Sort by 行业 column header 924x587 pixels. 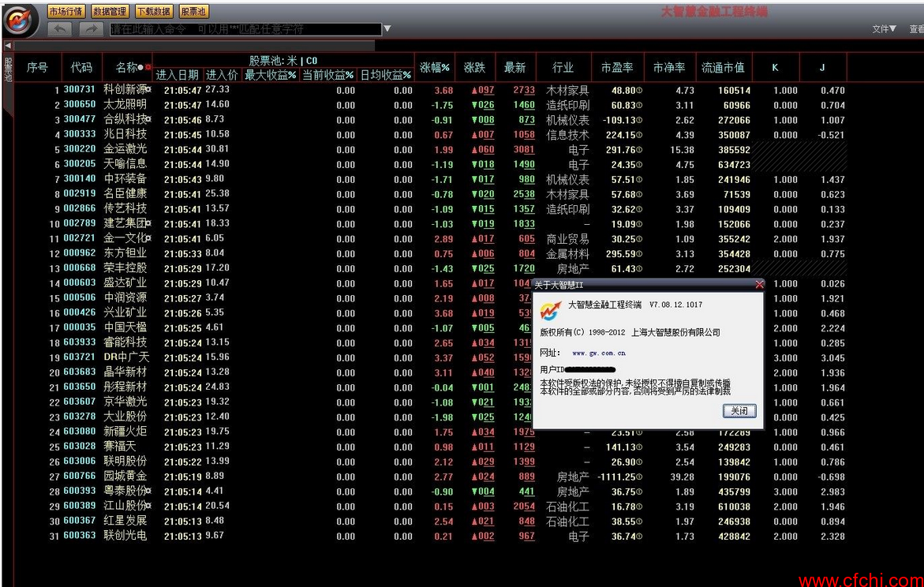coord(563,67)
